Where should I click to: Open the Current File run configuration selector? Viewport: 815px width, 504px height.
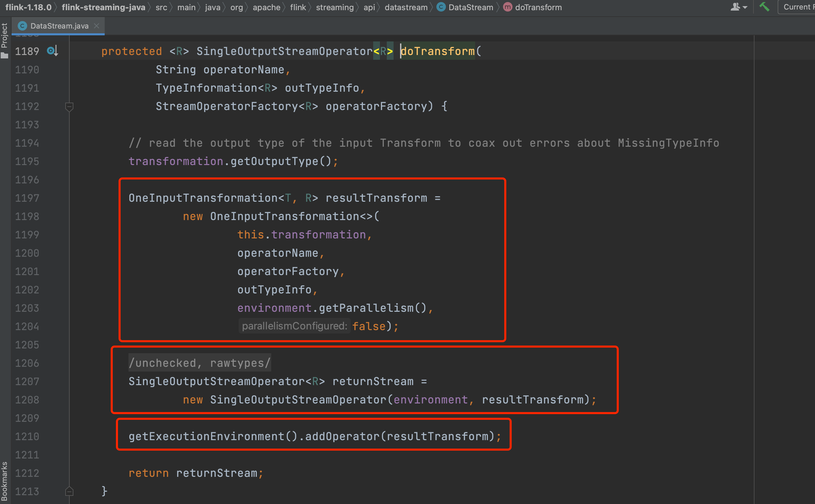click(x=797, y=7)
